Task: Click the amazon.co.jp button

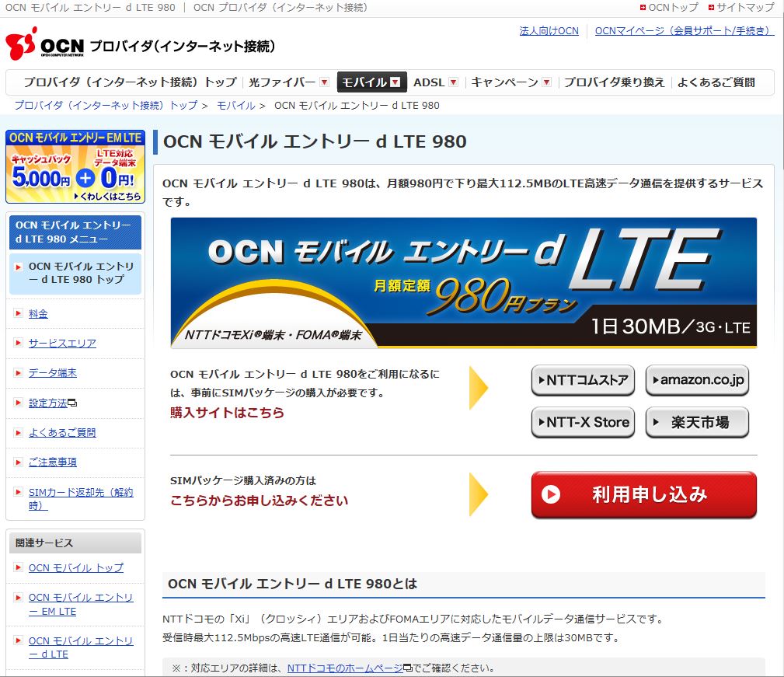Action: (697, 381)
